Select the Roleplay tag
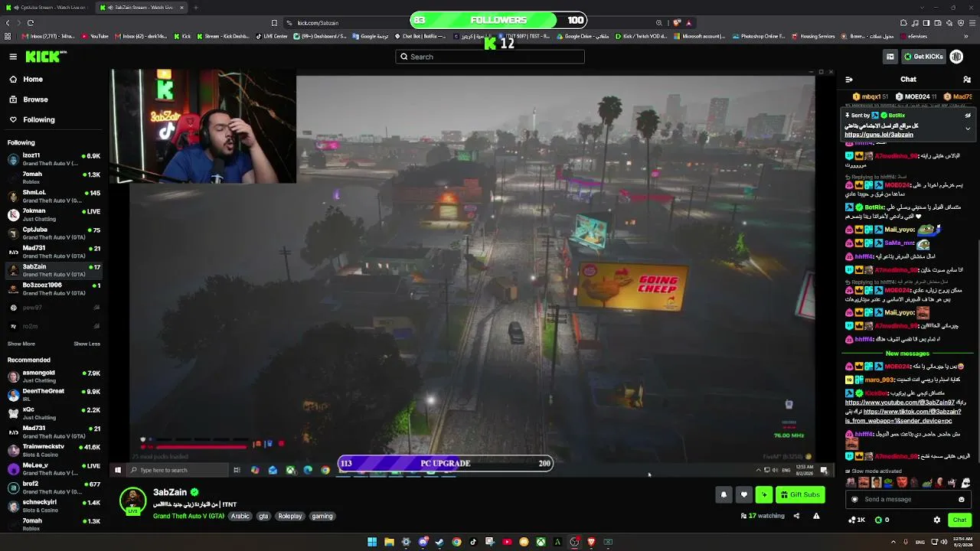 290,517
